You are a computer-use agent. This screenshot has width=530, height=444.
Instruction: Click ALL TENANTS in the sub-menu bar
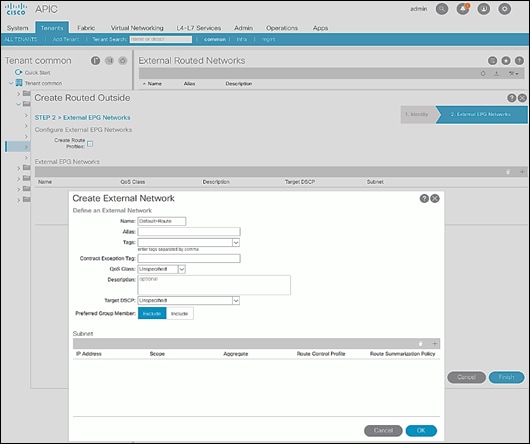[21, 39]
